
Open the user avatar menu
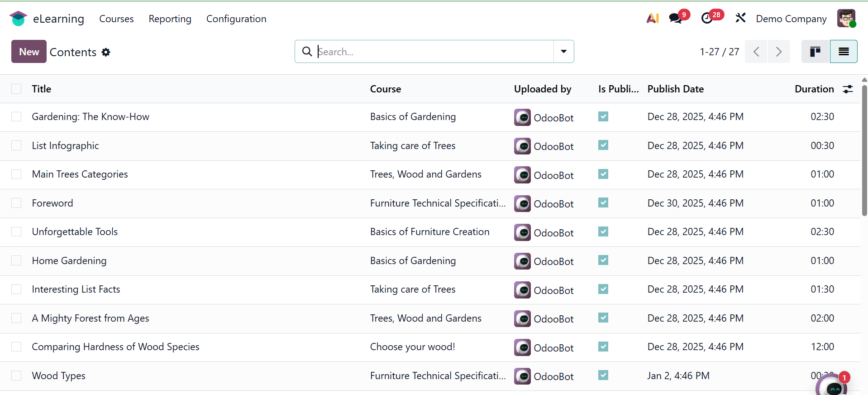pyautogui.click(x=846, y=19)
